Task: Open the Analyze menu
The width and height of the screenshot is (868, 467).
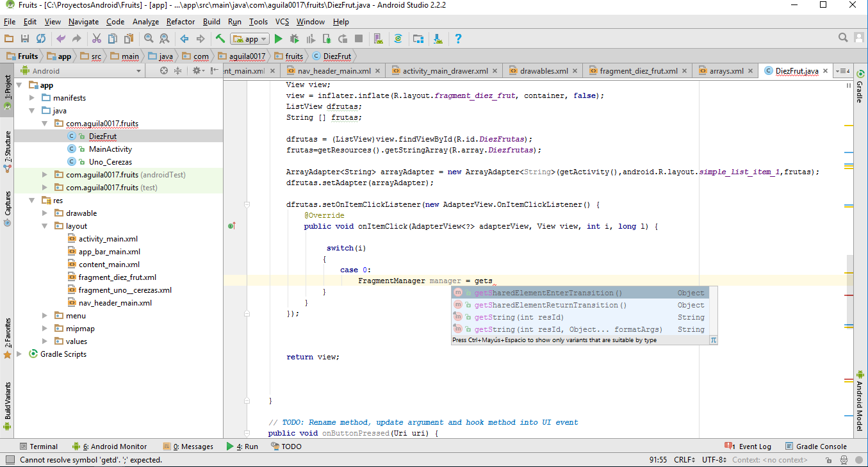Action: [145, 22]
